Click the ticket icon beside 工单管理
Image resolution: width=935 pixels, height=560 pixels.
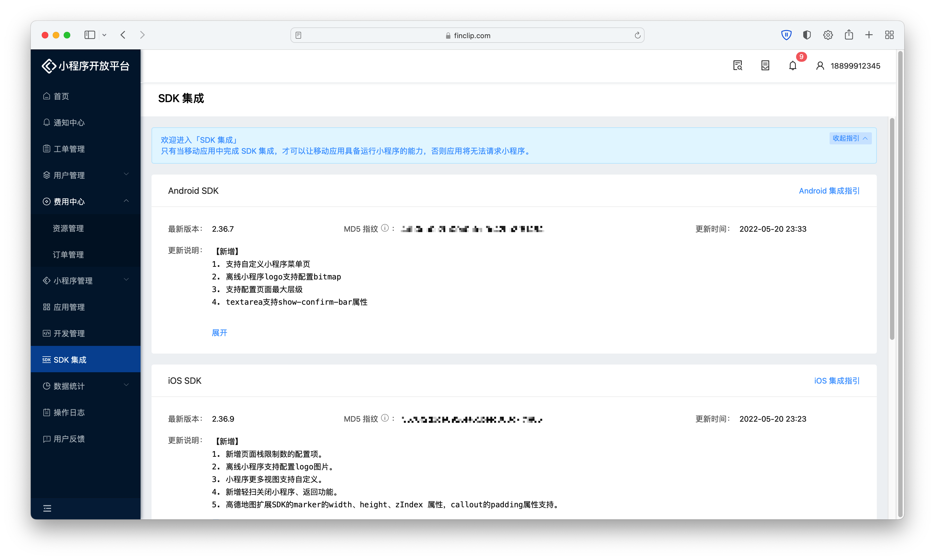point(46,149)
